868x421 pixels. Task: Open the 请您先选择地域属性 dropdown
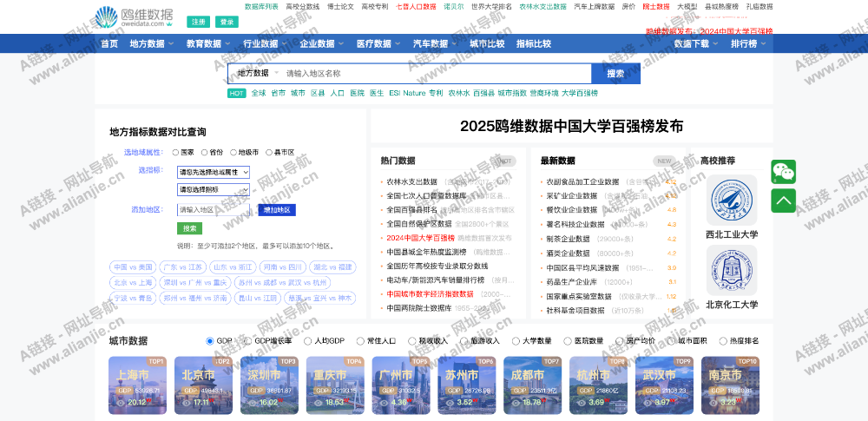click(x=214, y=172)
